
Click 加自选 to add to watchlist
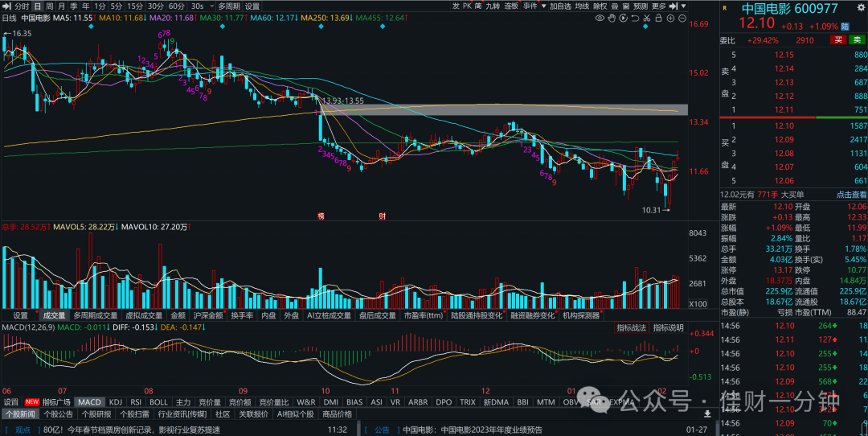point(560,6)
